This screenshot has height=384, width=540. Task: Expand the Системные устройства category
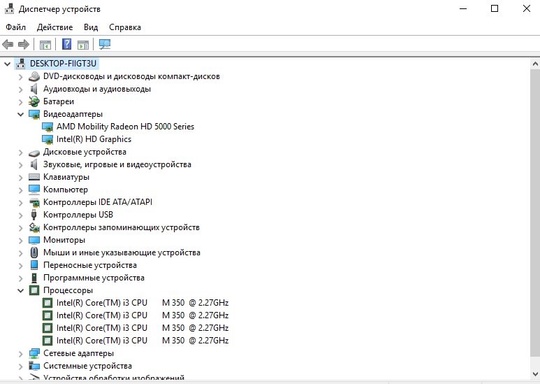[x=20, y=366]
